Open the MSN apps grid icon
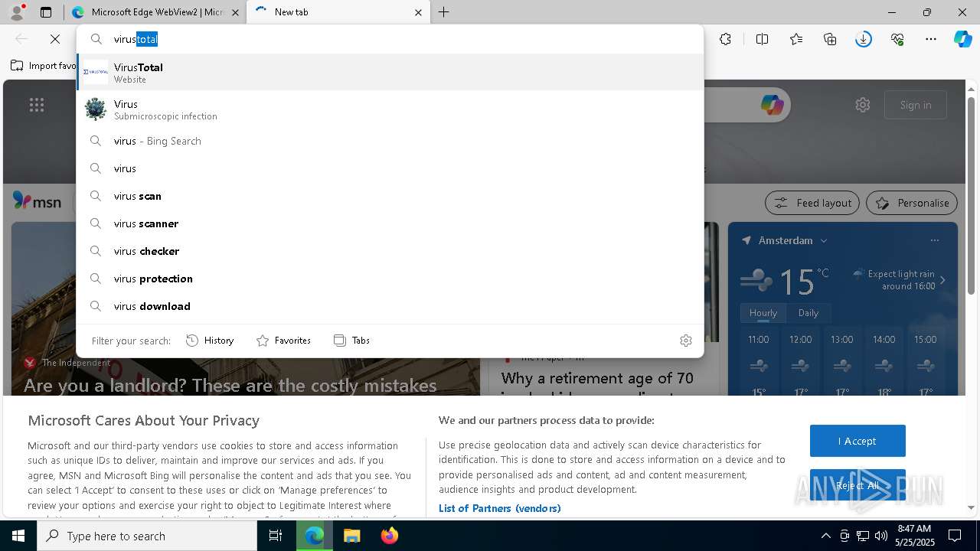This screenshot has height=551, width=980. 37,105
